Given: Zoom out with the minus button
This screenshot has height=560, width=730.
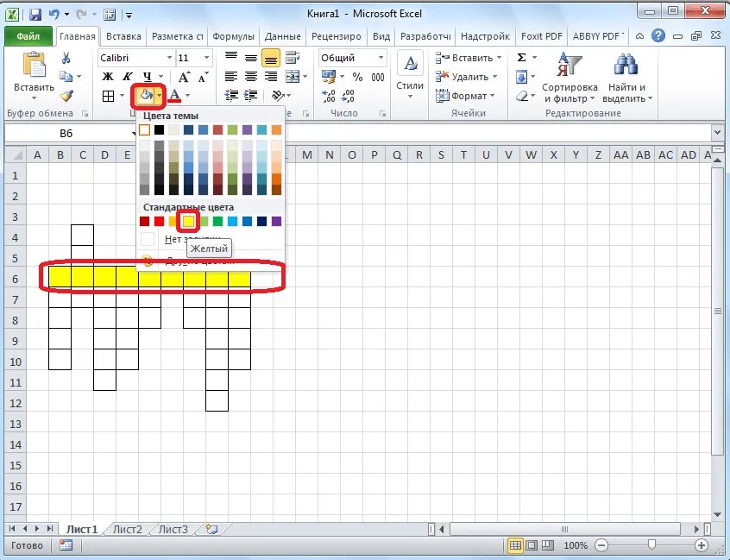Looking at the screenshot, I should (601, 545).
